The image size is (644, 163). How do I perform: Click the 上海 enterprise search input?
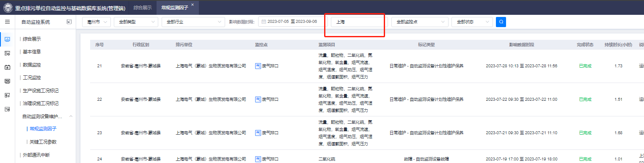point(359,22)
